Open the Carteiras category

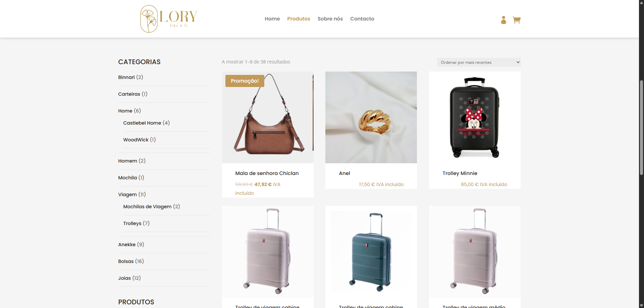tap(129, 94)
